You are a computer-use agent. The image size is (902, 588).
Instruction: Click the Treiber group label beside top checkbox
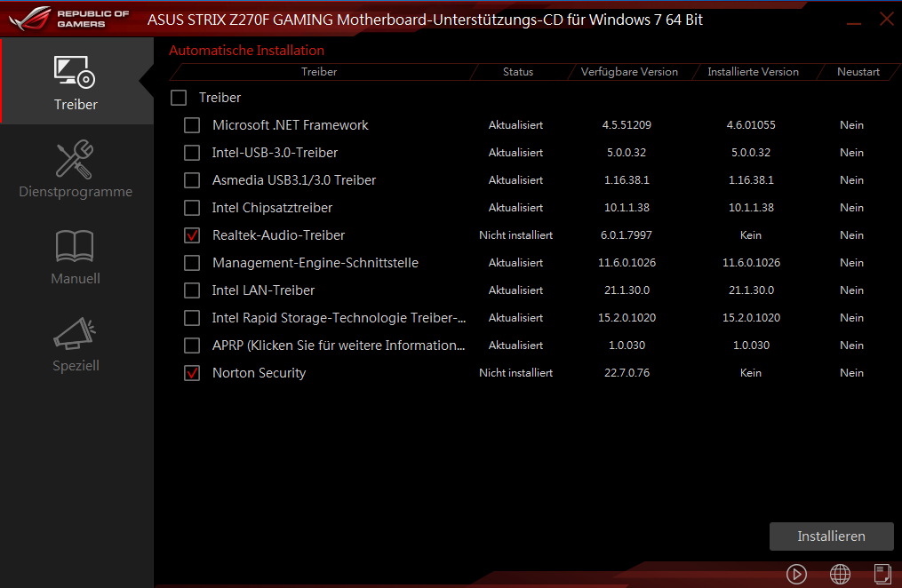(220, 98)
